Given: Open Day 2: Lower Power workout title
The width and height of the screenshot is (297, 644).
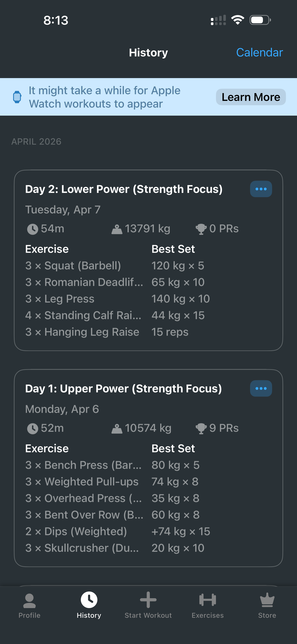Looking at the screenshot, I should (124, 189).
